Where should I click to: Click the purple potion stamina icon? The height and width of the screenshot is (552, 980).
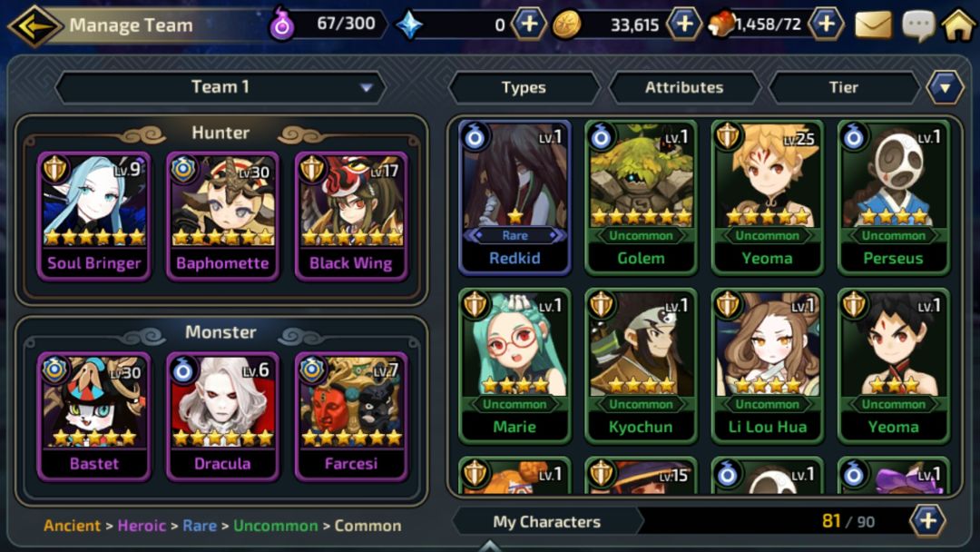tap(282, 25)
